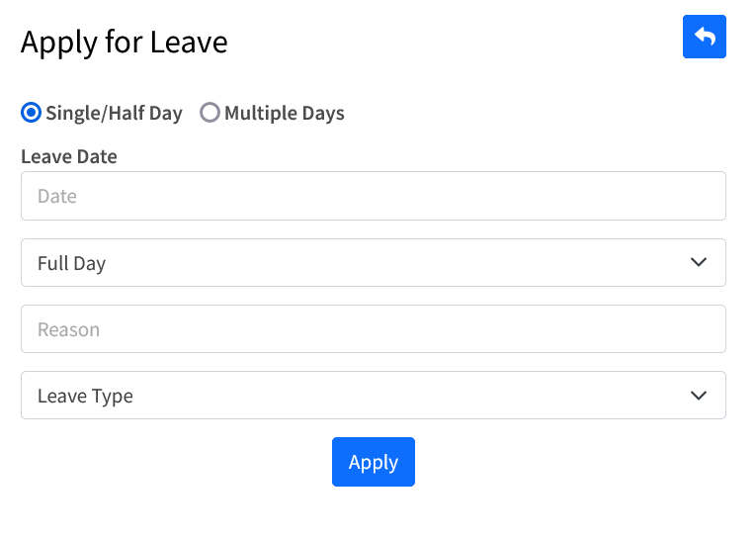Click the "Apply for Leave" heading
The image size is (756, 539).
point(125,42)
